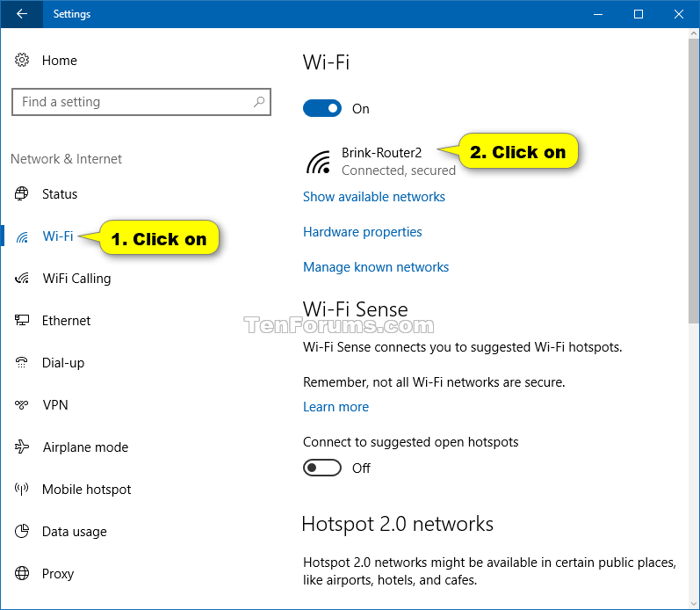
Task: Click the Wi-Fi sidebar signal icon
Action: [x=22, y=236]
